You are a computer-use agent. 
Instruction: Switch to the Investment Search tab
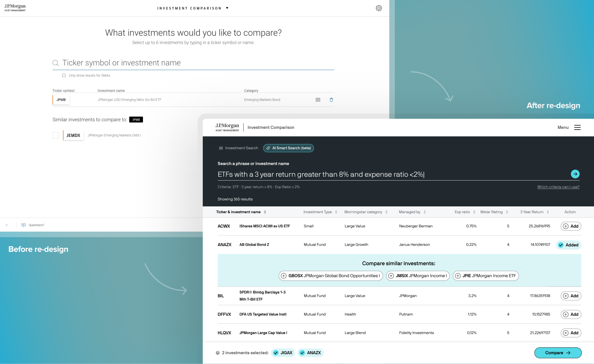pos(239,148)
